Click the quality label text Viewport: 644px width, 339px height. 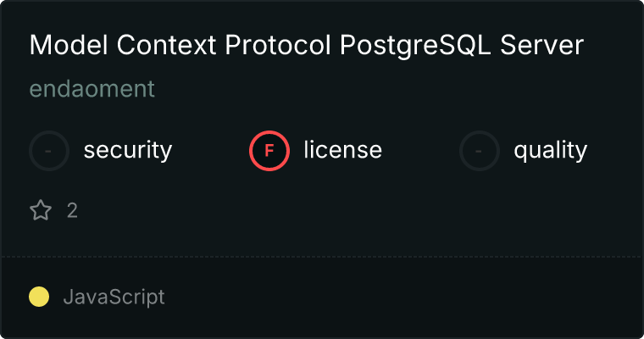click(550, 151)
